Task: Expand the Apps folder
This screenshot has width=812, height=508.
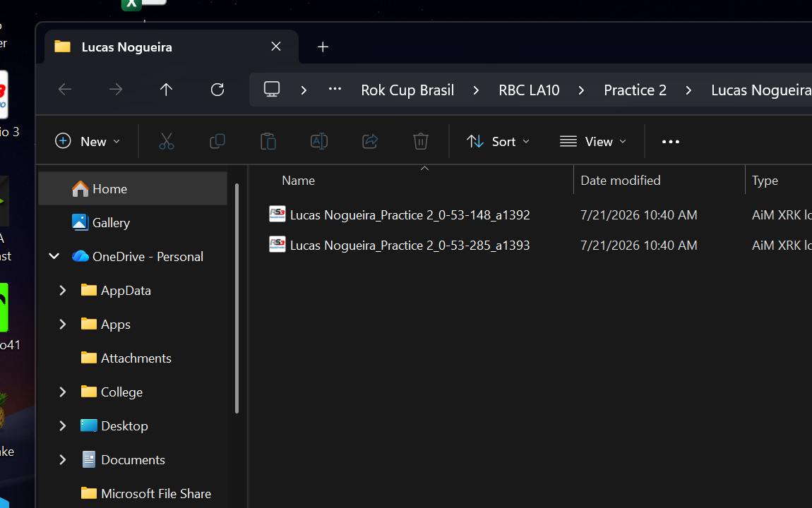Action: 63,325
